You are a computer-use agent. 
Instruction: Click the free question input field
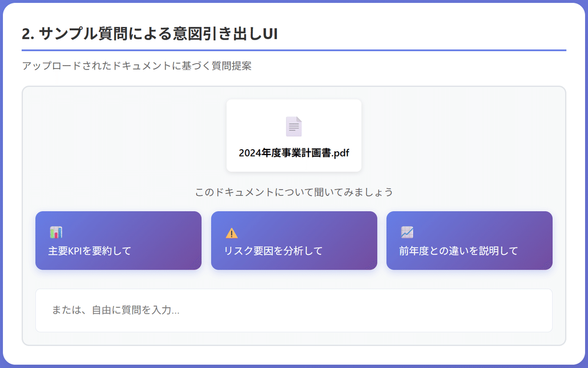tap(294, 311)
